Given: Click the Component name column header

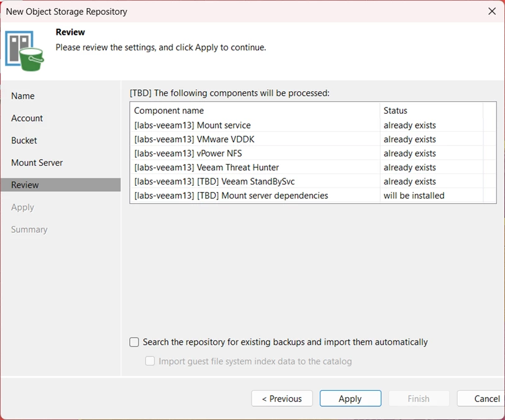Looking at the screenshot, I should [255, 111].
